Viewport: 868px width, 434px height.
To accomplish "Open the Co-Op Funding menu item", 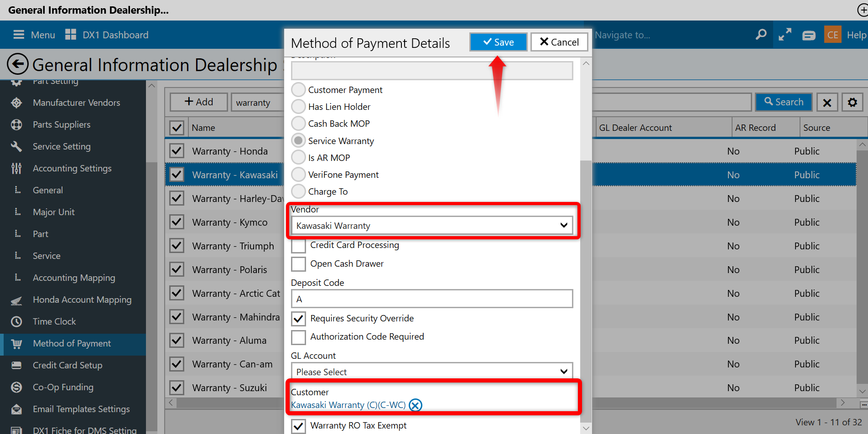I will (63, 387).
